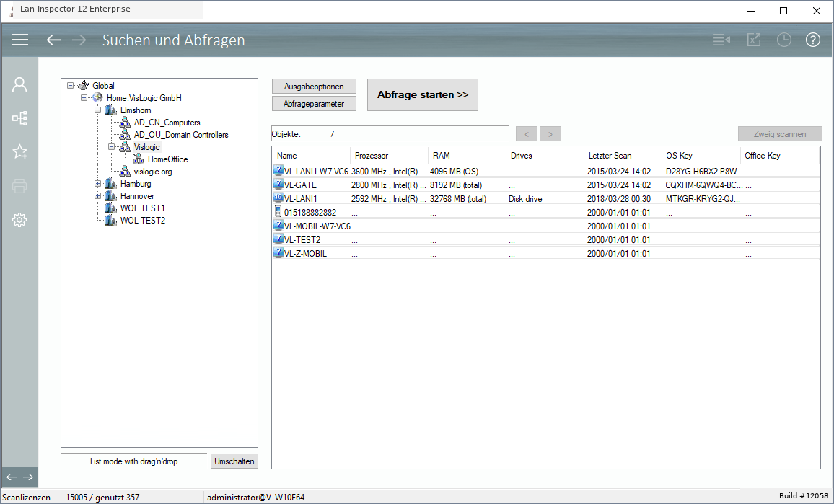This screenshot has width=834, height=504.
Task: Select the VL-MOBIL-W7-VC6 row
Action: [545, 226]
